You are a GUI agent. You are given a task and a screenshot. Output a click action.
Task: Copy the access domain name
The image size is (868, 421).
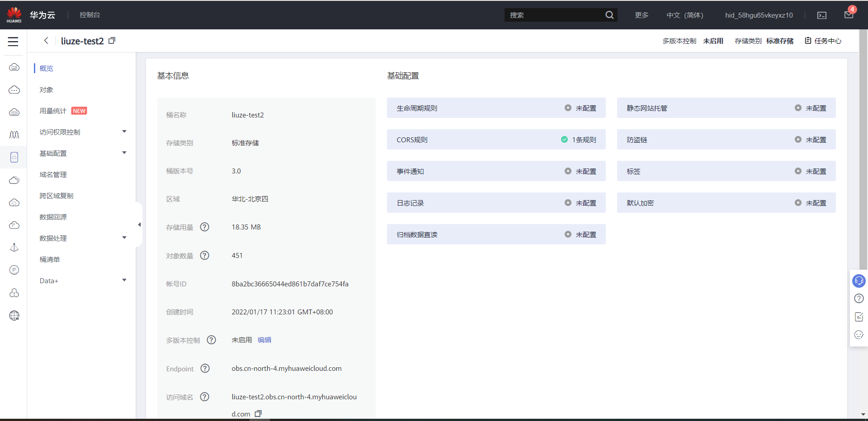(x=258, y=414)
